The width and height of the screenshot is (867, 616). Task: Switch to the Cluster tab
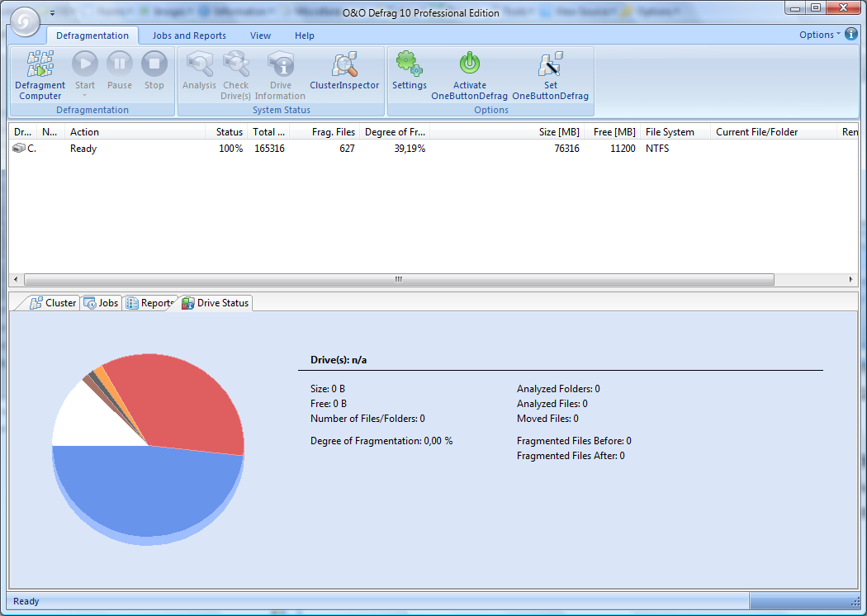(x=53, y=303)
